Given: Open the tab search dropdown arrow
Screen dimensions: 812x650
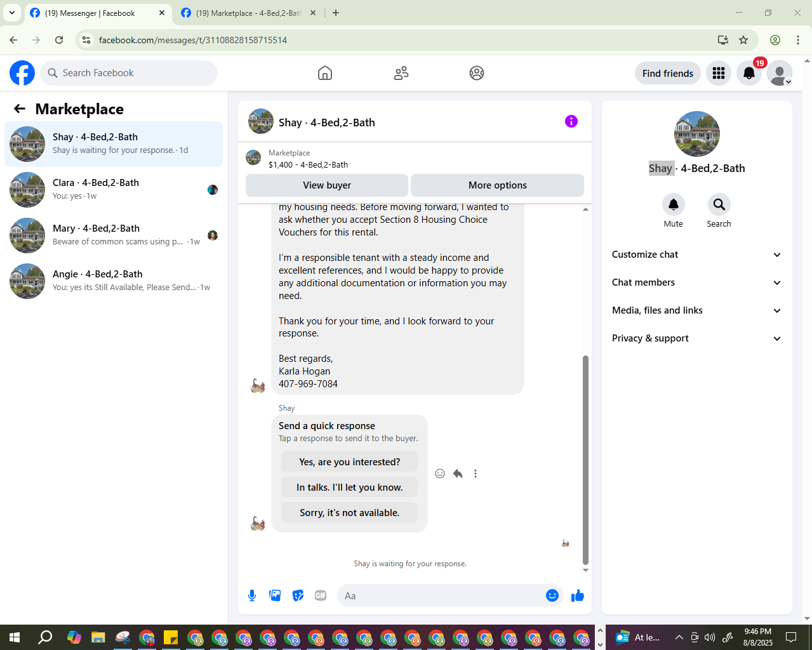Looking at the screenshot, I should [12, 13].
